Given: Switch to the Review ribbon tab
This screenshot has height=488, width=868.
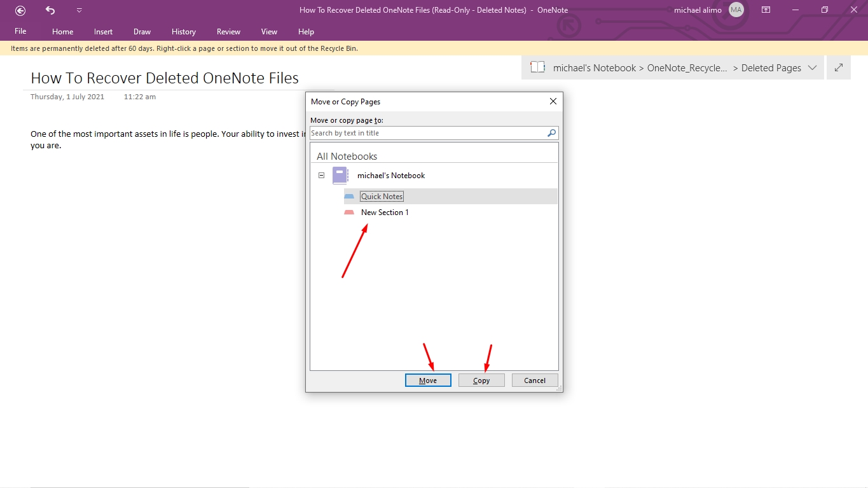Looking at the screenshot, I should pyautogui.click(x=228, y=31).
